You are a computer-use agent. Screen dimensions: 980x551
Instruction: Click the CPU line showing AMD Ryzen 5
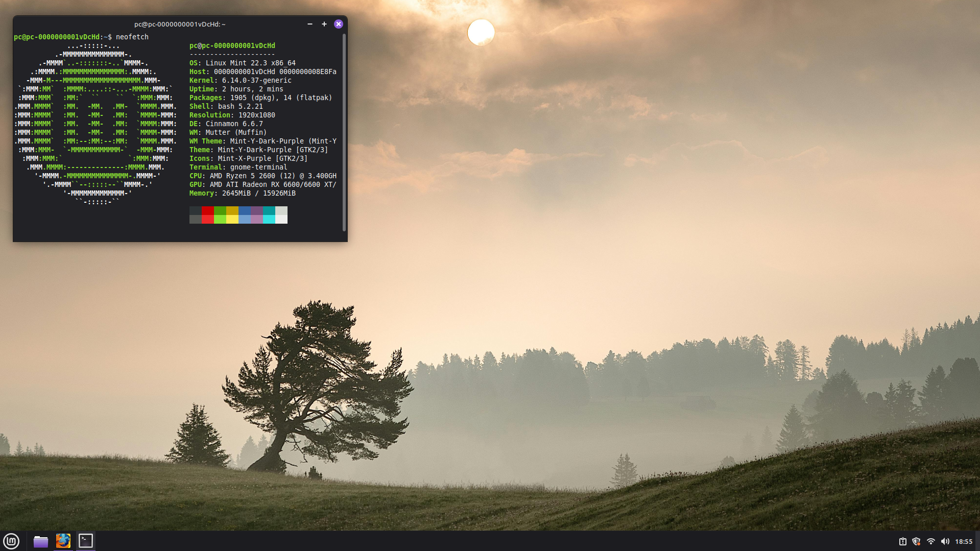pos(262,176)
